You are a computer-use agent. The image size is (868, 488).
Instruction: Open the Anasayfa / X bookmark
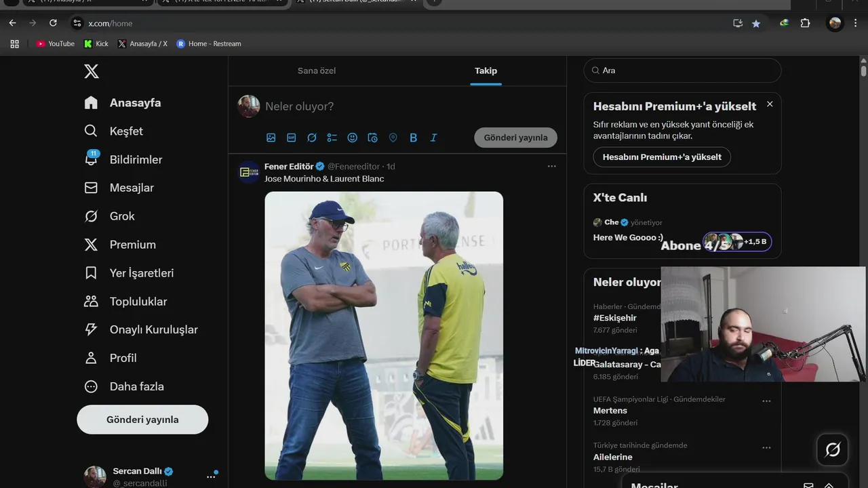pyautogui.click(x=142, y=43)
